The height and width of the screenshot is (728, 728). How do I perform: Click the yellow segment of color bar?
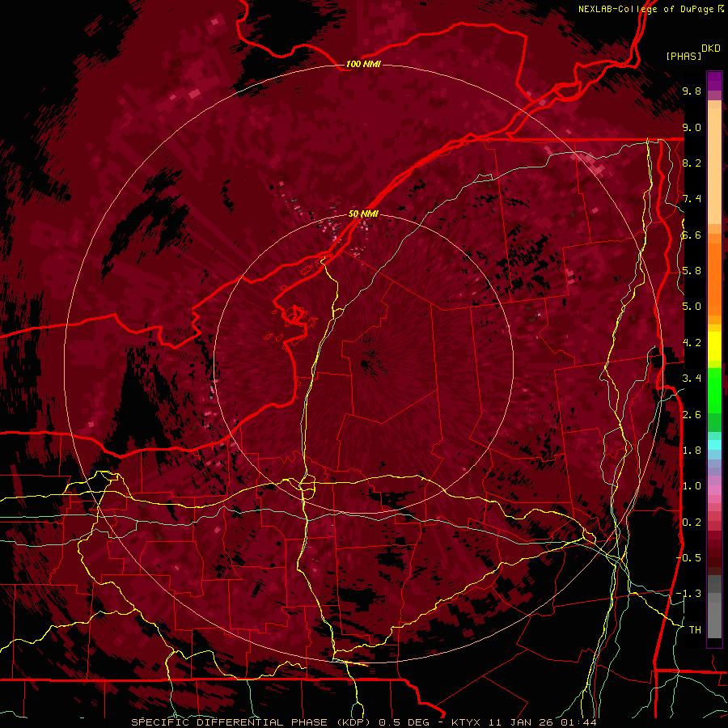(714, 346)
